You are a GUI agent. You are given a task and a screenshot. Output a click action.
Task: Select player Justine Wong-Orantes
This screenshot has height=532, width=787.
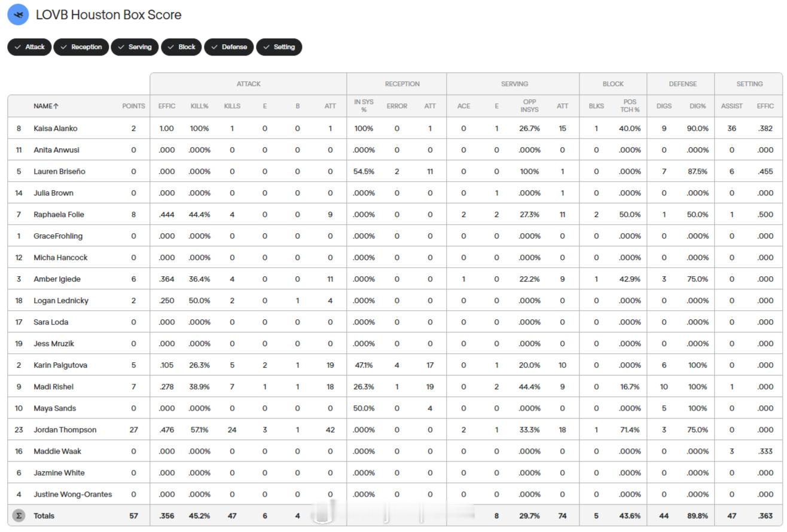tap(72, 494)
